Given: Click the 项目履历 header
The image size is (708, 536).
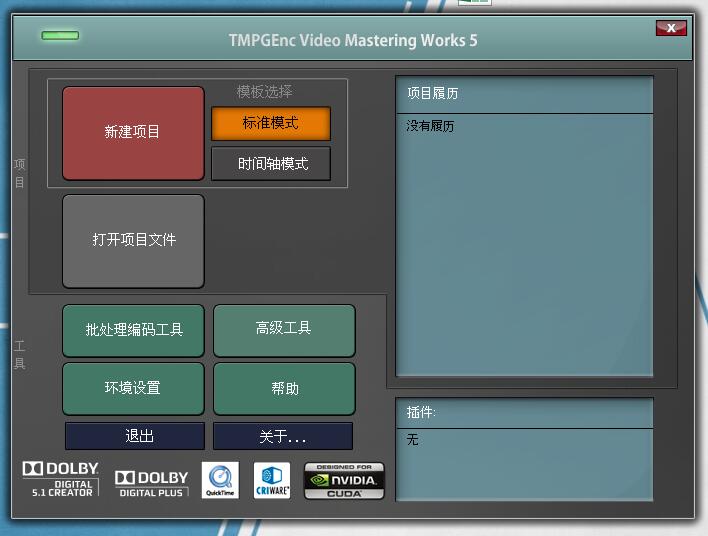Looking at the screenshot, I should 524,94.
